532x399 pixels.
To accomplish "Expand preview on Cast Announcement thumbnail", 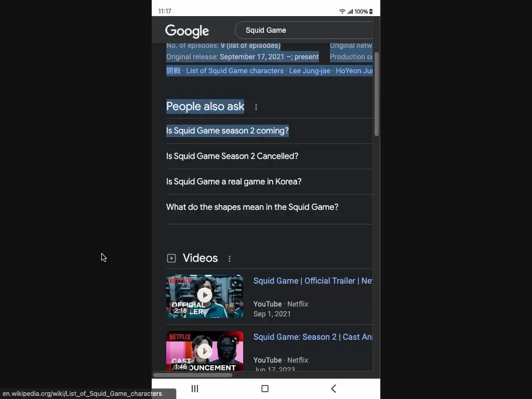I will (x=234, y=339).
